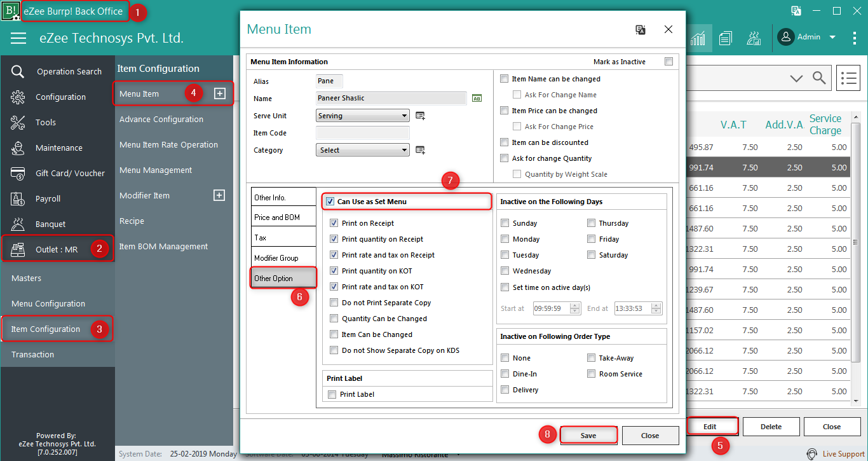Open the Configuration gear icon
Viewport: 868px width, 461px height.
point(18,97)
